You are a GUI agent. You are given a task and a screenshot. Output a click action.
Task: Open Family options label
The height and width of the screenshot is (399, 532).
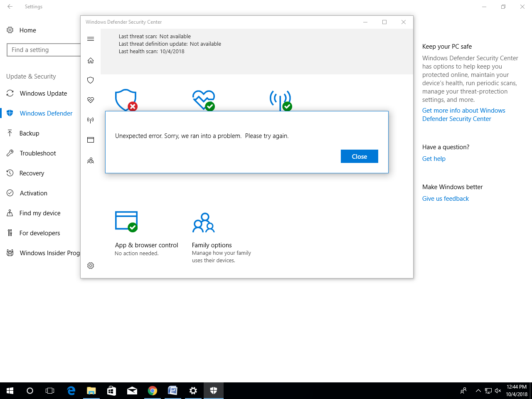click(212, 245)
